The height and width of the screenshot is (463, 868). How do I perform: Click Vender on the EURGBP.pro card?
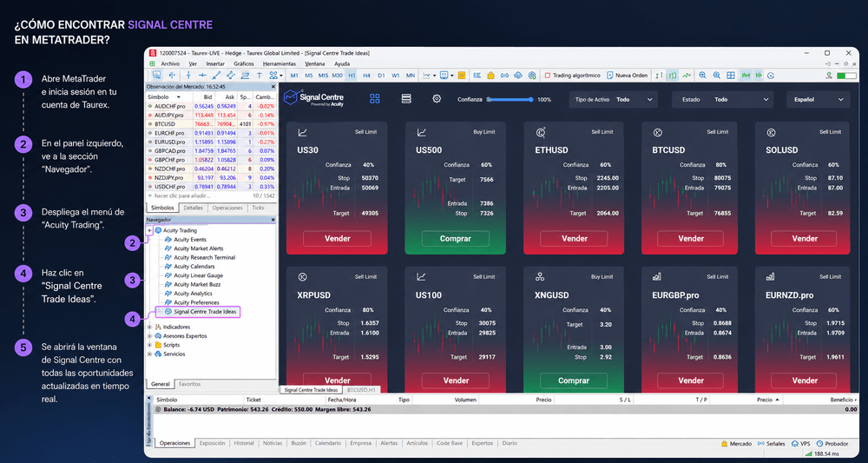(x=691, y=380)
